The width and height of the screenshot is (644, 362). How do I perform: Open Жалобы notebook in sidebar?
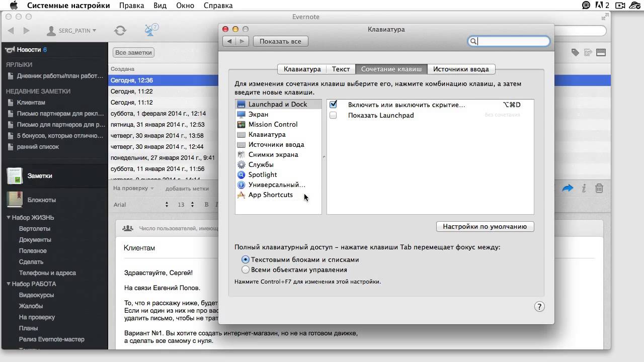pos(31,306)
